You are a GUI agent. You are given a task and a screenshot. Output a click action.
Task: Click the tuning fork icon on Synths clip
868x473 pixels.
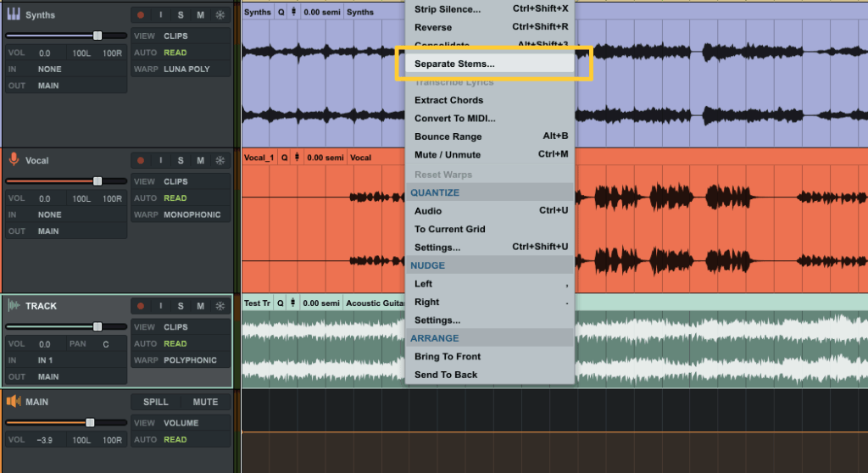click(293, 12)
